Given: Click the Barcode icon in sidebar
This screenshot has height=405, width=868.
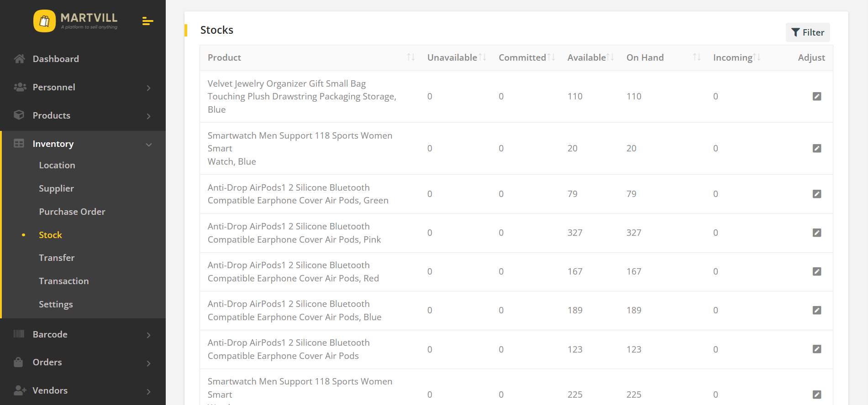Looking at the screenshot, I should (19, 334).
